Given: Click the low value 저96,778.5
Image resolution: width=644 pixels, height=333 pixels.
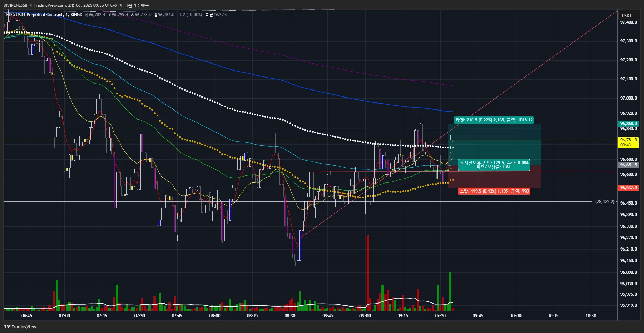Looking at the screenshot, I should [x=141, y=15].
